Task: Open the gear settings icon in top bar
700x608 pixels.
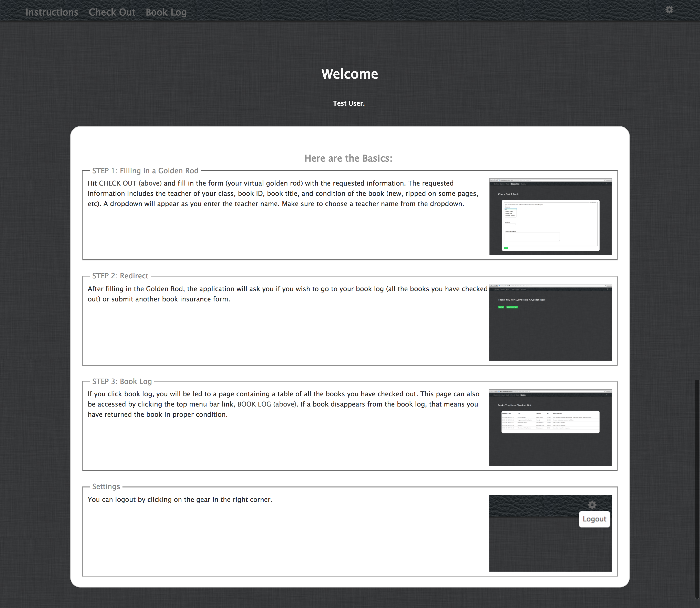Action: point(669,10)
